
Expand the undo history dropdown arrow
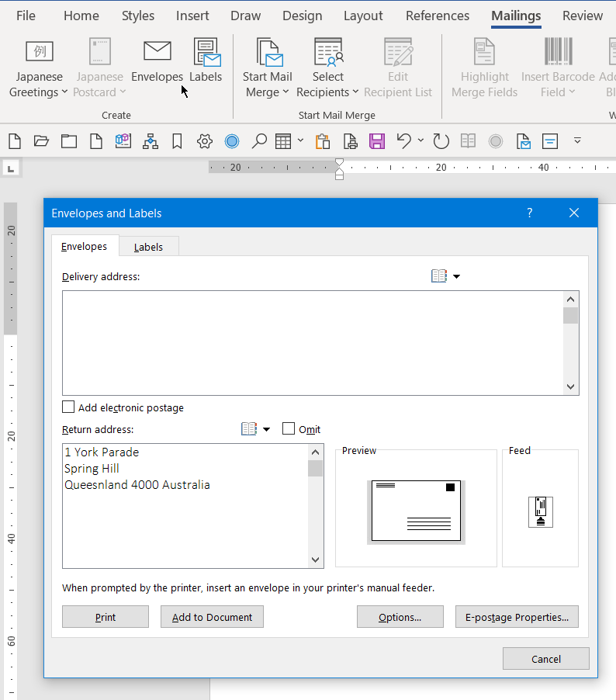click(420, 140)
